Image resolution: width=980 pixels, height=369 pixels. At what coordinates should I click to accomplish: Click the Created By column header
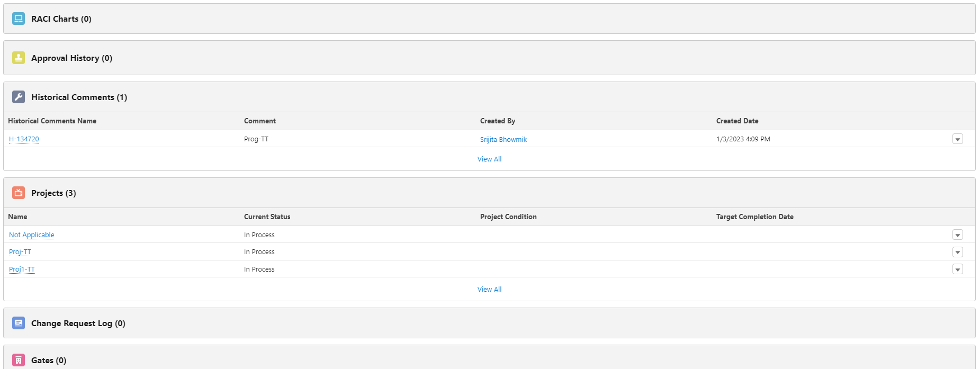point(498,121)
